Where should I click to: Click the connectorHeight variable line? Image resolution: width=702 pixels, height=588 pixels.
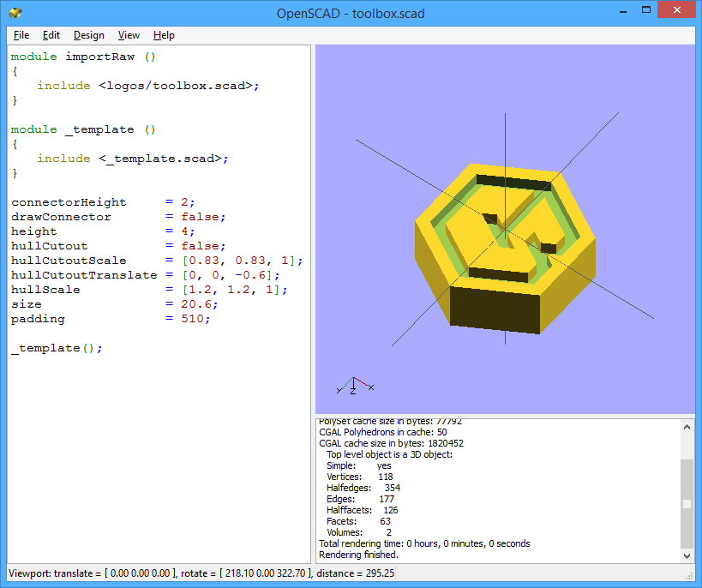pos(103,202)
